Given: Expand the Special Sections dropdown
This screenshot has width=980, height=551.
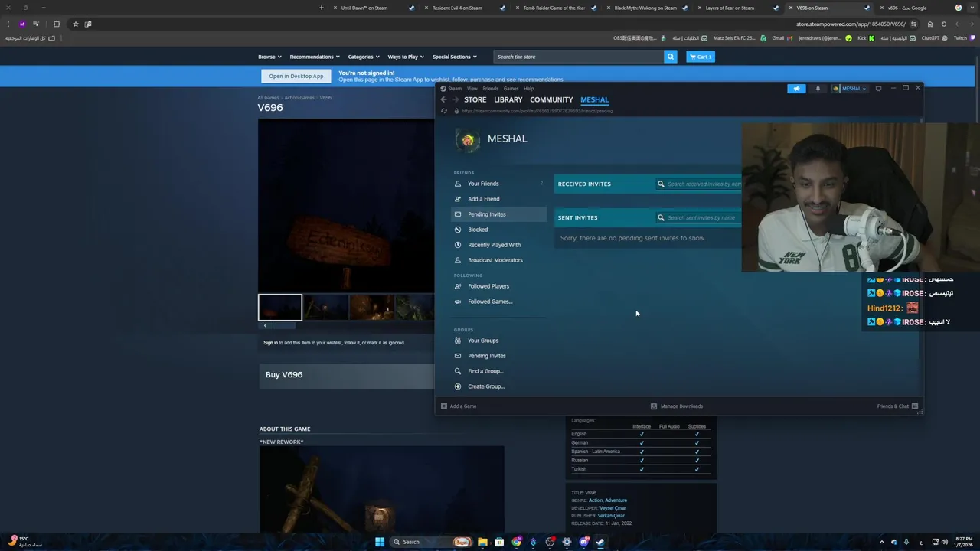Looking at the screenshot, I should click(x=454, y=57).
